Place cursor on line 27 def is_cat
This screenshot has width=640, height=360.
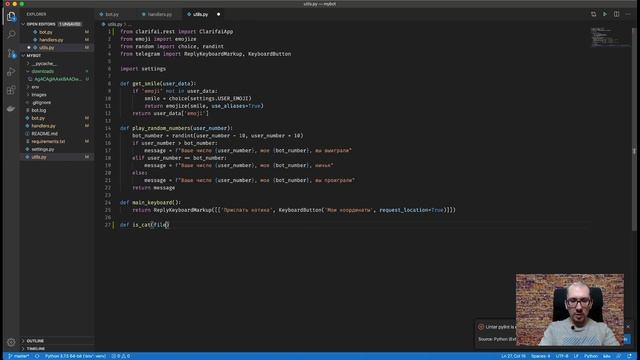click(x=144, y=225)
